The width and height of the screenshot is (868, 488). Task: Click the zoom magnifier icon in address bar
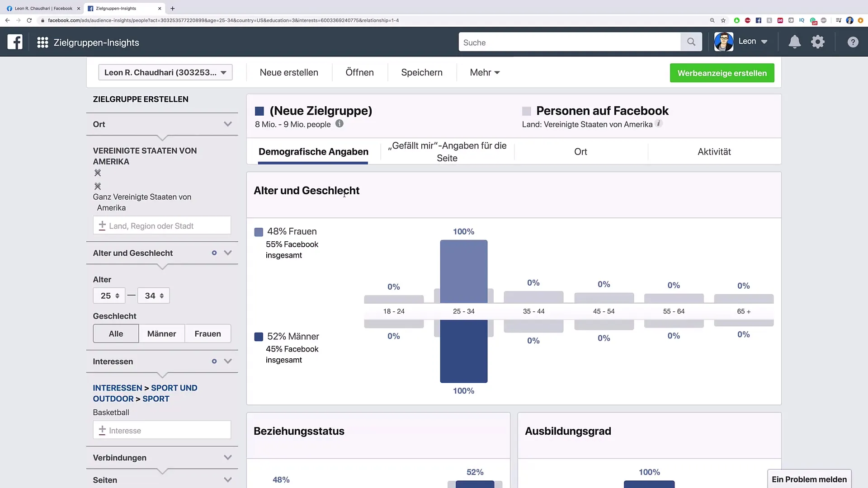(712, 20)
